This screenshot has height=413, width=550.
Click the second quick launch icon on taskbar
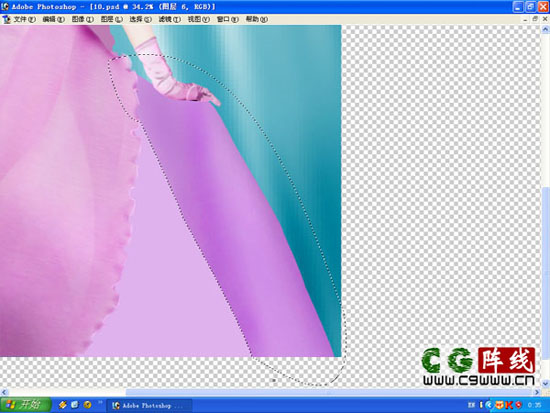click(75, 405)
